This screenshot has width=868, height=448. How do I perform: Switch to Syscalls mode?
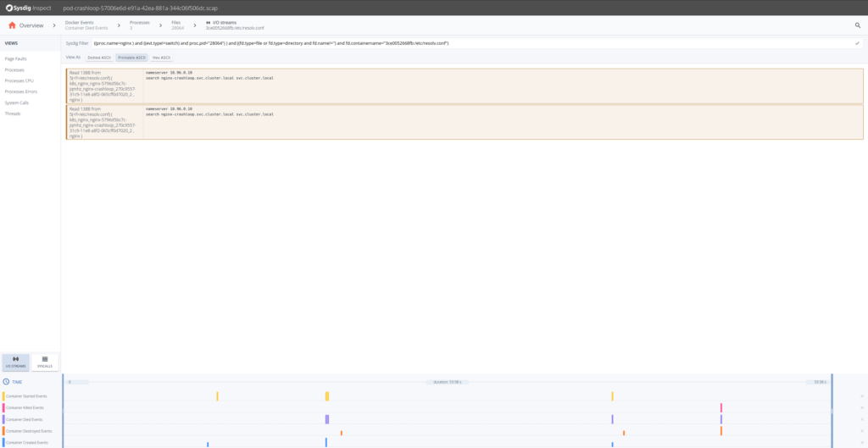[45, 362]
